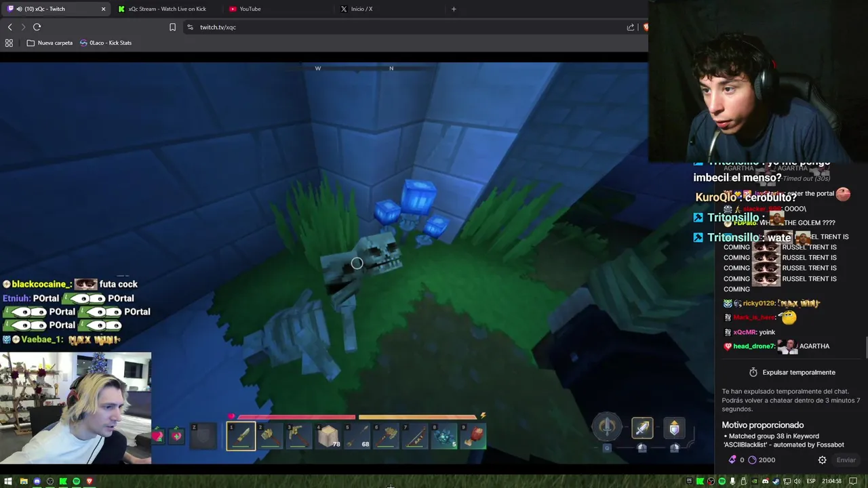The image size is (868, 488).
Task: Switch to xQc Stream Kick tab
Action: [x=166, y=9]
